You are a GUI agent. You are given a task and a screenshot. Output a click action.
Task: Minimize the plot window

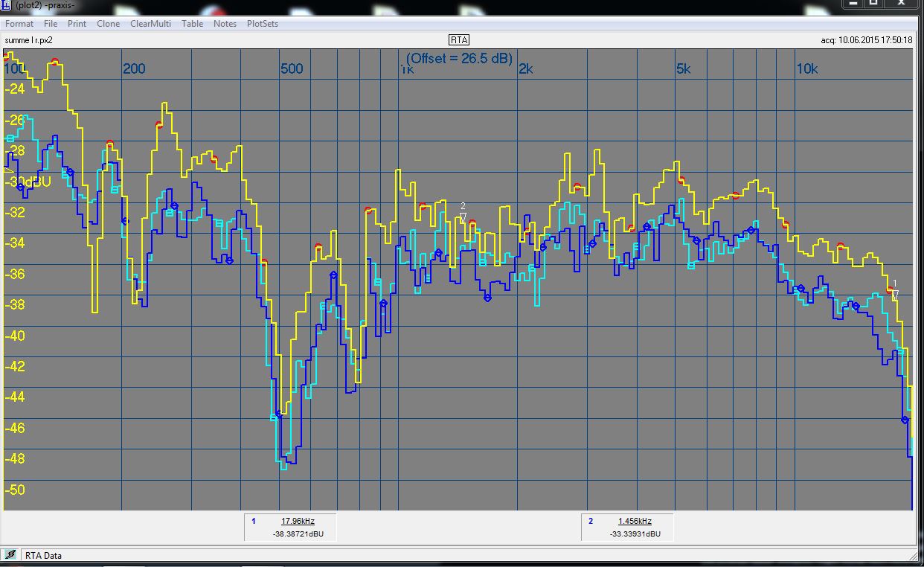click(853, 3)
